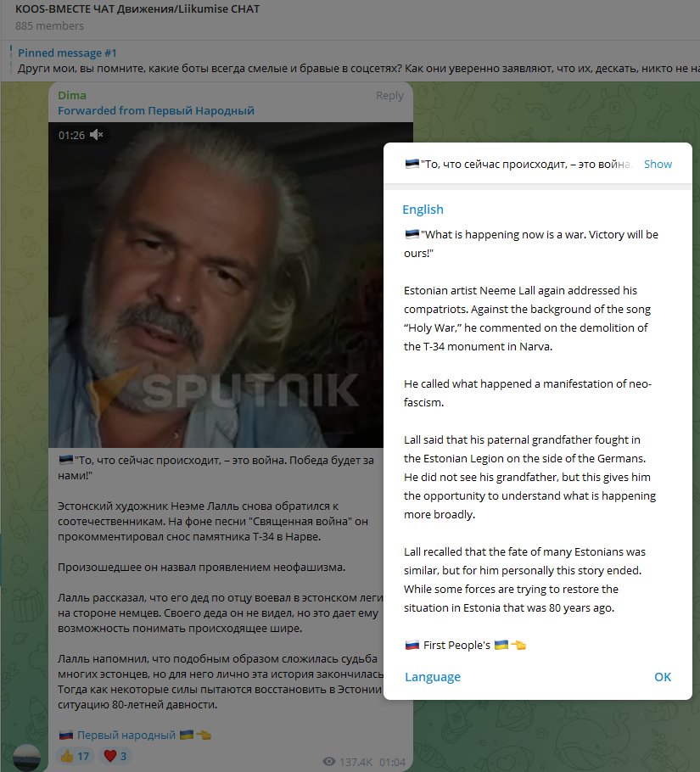700x772 pixels.
Task: Click the Estonian flag emoji in the translation header
Action: coord(412,164)
